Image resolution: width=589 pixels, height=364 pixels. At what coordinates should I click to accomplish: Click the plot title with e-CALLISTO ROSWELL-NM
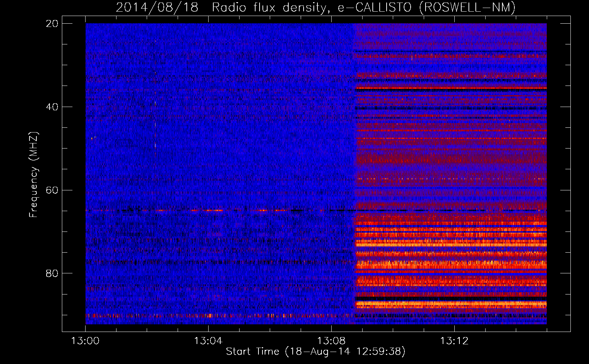click(316, 7)
